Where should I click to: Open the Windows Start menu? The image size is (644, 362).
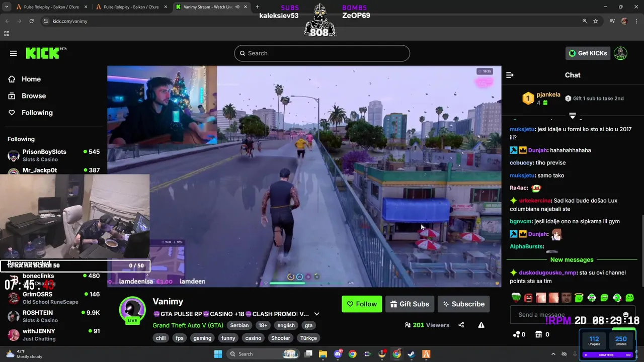(218, 354)
